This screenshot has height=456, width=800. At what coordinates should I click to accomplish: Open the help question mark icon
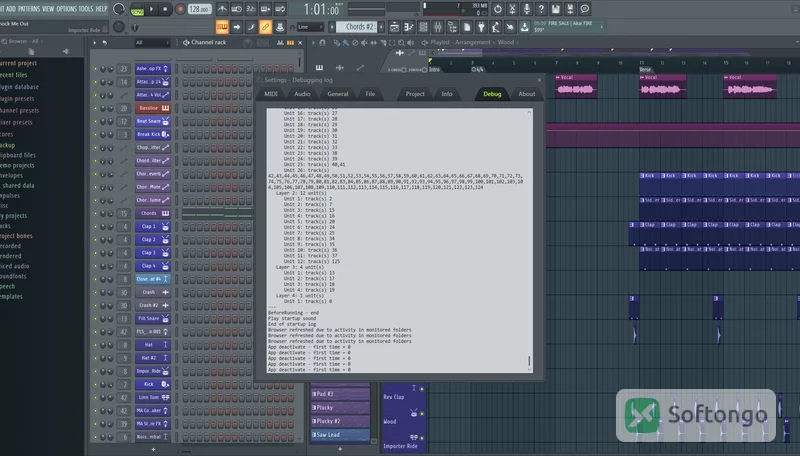[x=541, y=9]
